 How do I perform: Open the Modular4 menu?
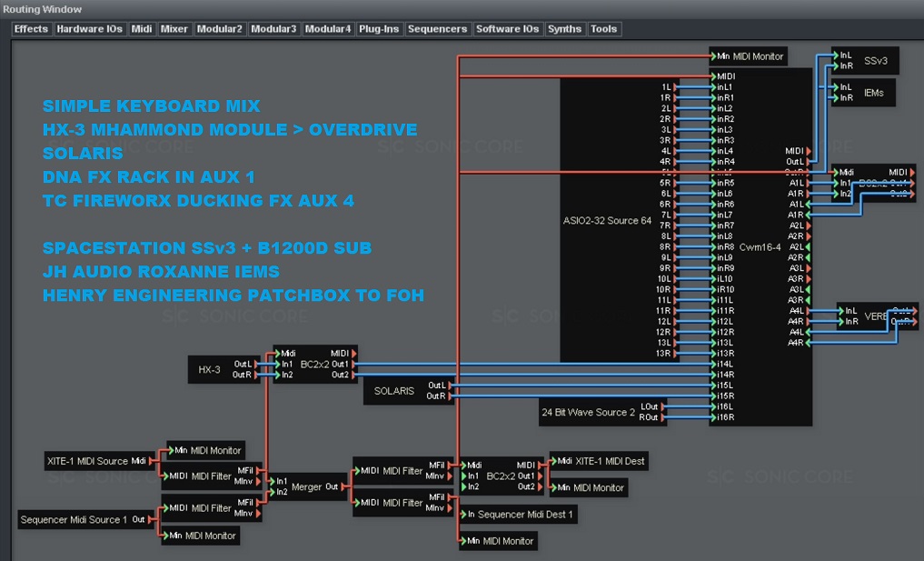[328, 29]
